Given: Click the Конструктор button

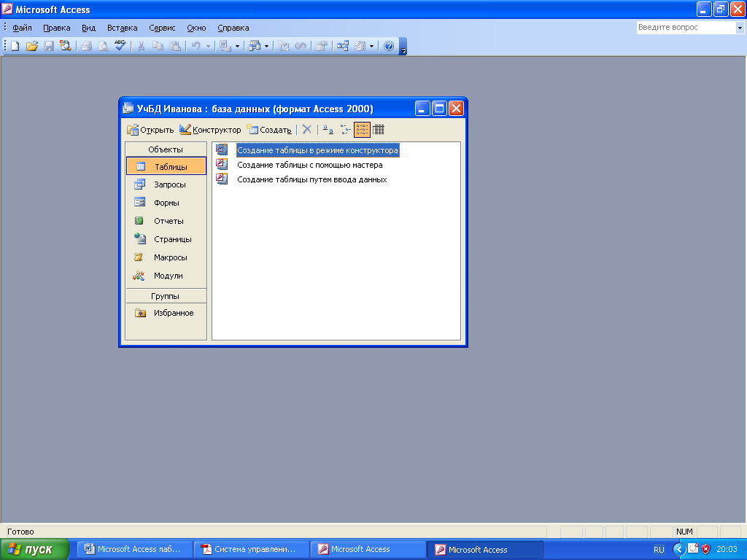Looking at the screenshot, I should (x=210, y=130).
